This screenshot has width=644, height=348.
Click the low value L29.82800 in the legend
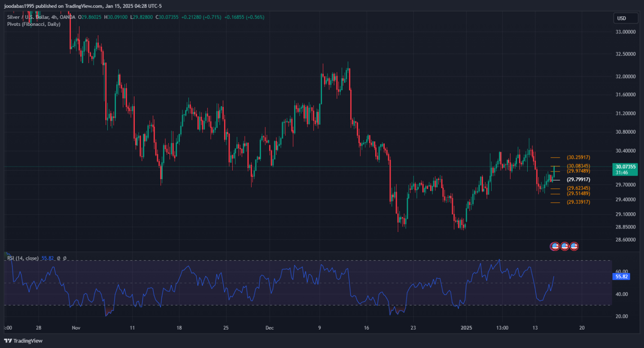143,17
